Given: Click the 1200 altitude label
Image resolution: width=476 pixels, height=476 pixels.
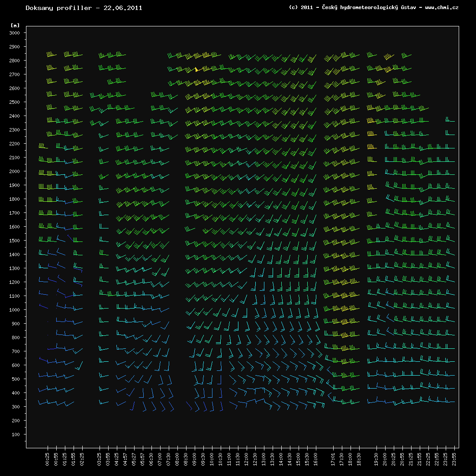Looking at the screenshot, I should point(15,282).
